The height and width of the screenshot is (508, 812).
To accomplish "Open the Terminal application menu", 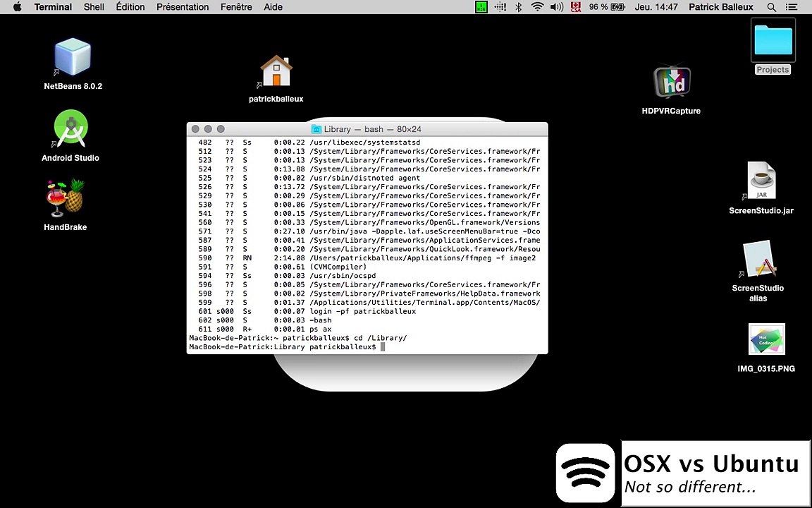I will point(53,7).
